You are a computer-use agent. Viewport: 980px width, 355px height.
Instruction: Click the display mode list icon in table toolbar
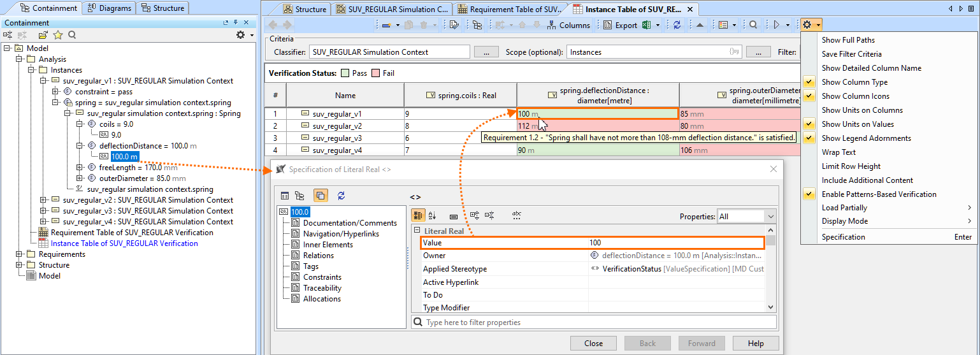pyautogui.click(x=723, y=25)
